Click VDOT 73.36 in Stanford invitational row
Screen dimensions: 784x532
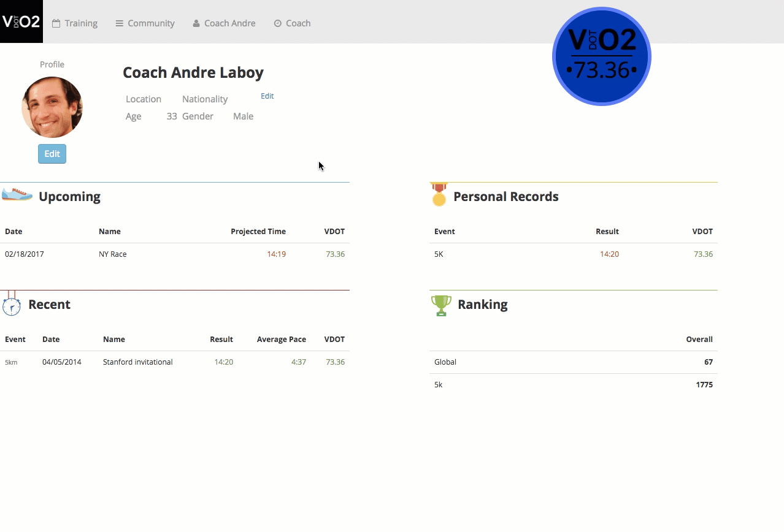click(336, 362)
